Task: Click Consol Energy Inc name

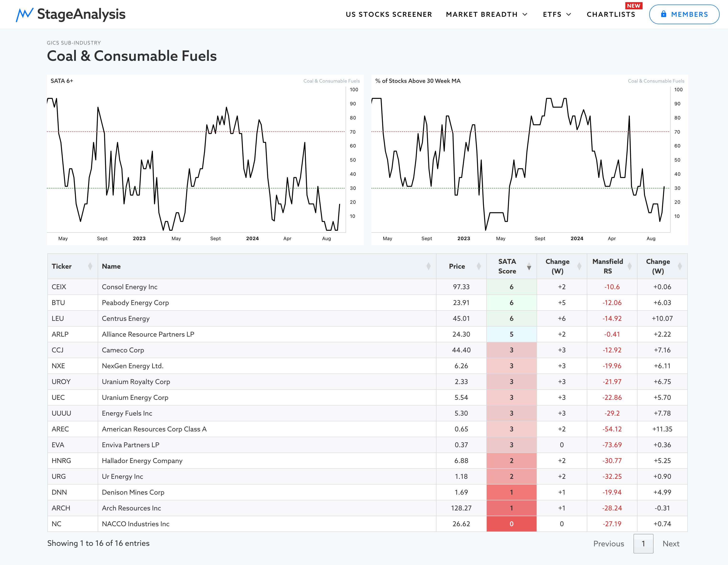Action: tap(130, 287)
